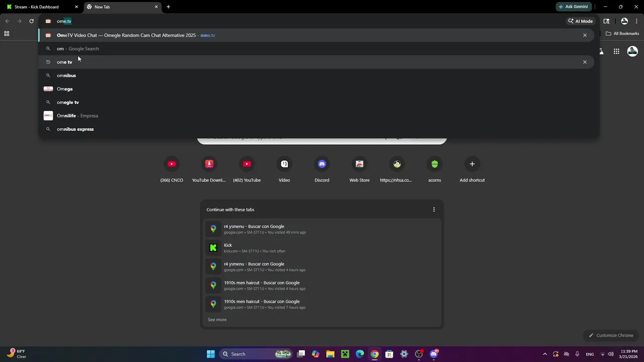Close the Stream - Kick Dashboard tab
This screenshot has width=644, height=362.
76,7
